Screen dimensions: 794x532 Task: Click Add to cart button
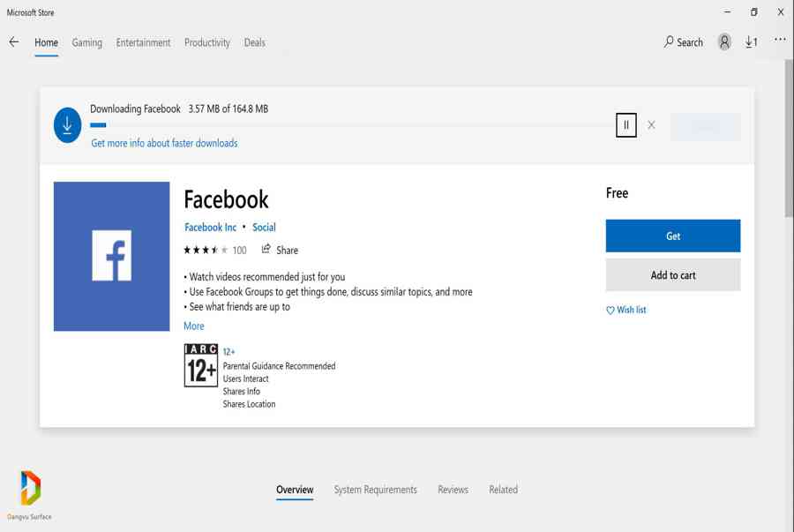click(x=672, y=275)
